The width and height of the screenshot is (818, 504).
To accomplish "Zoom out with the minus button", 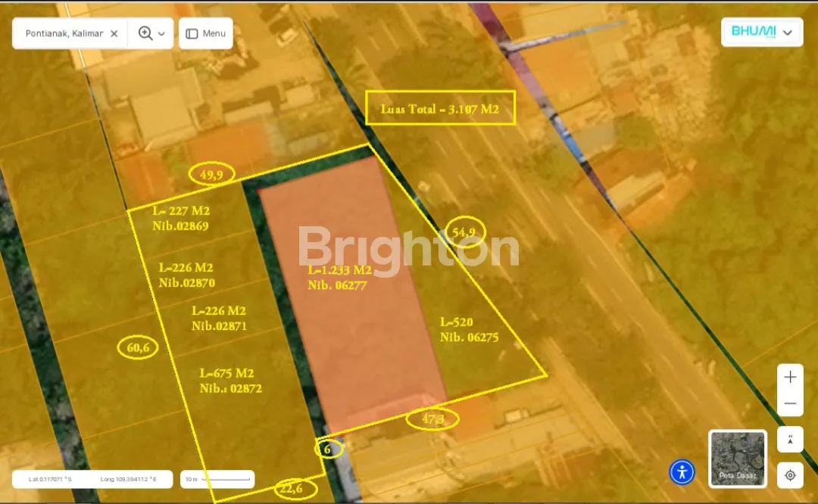I will [790, 404].
